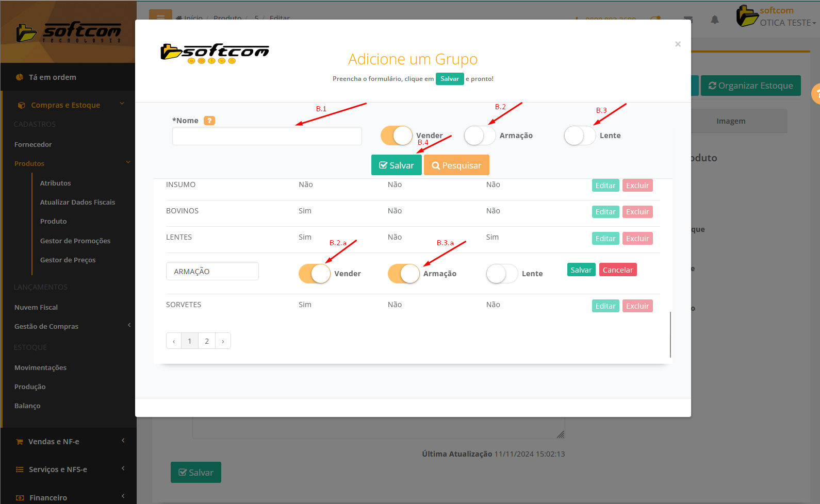The width and height of the screenshot is (820, 504).
Task: Click the orange Pesquisar button
Action: click(x=456, y=165)
